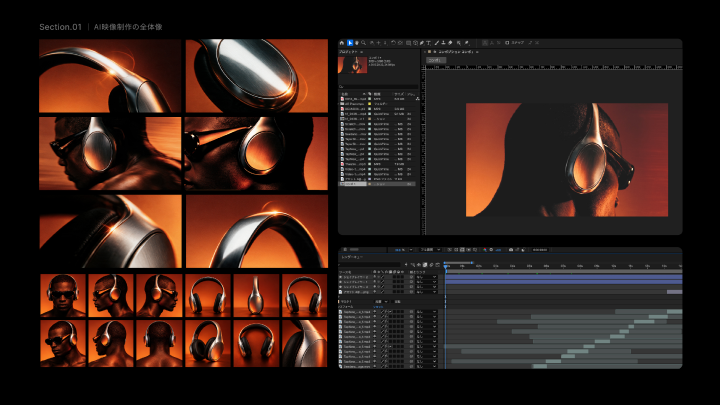
Task: Select the コンポジション コンポ1 viewer tab
Action: coord(454,52)
